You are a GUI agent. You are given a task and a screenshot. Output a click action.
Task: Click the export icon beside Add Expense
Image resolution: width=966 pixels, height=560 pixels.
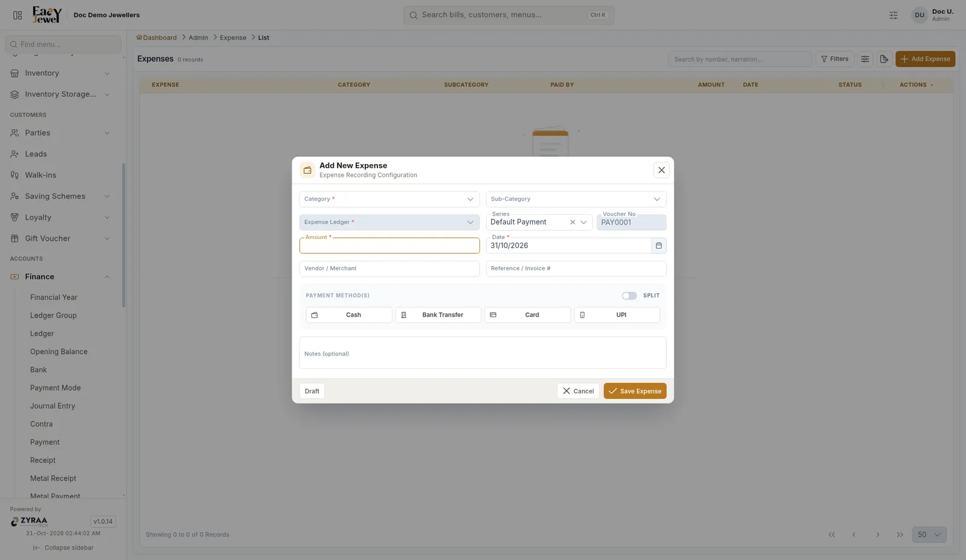pos(884,59)
